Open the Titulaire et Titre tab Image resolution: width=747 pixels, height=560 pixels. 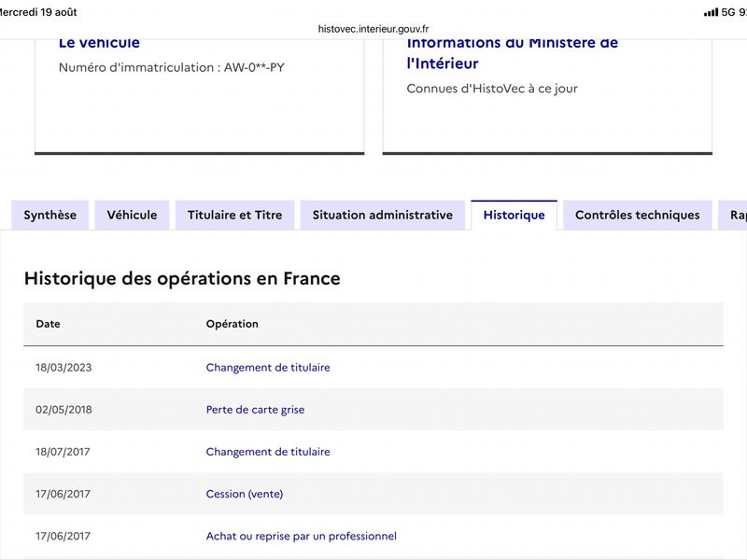coord(235,216)
